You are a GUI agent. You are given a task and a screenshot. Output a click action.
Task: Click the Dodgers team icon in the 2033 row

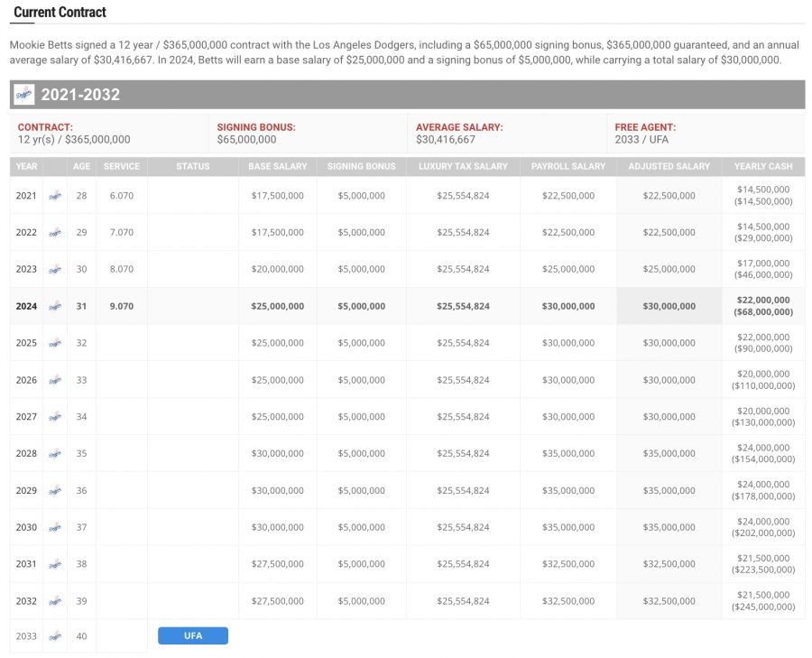pos(55,636)
